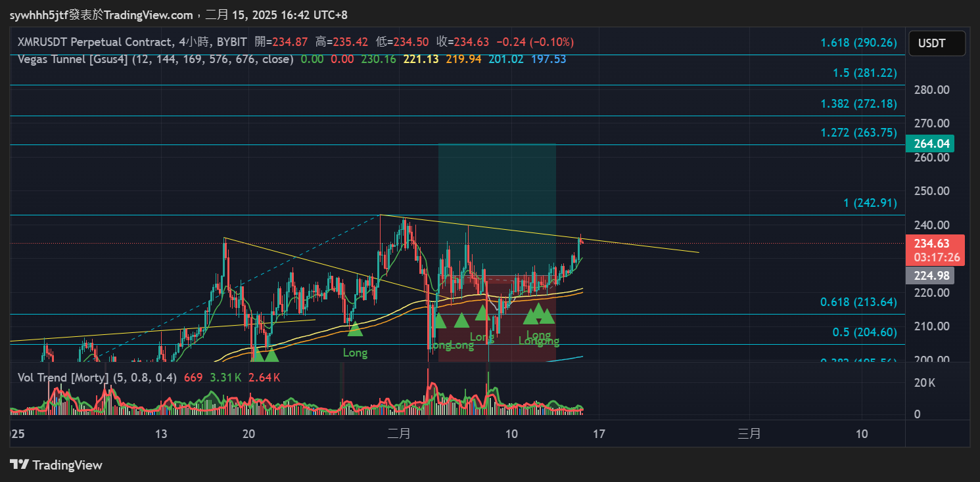
Task: Click the 1.272 (263.75) Fibonacci label
Action: pyautogui.click(x=858, y=133)
